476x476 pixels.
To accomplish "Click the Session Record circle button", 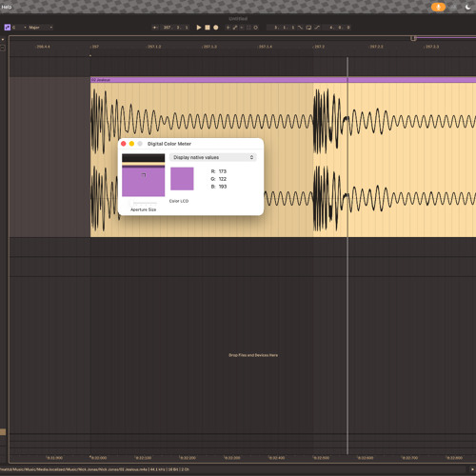I will pyautogui.click(x=256, y=28).
